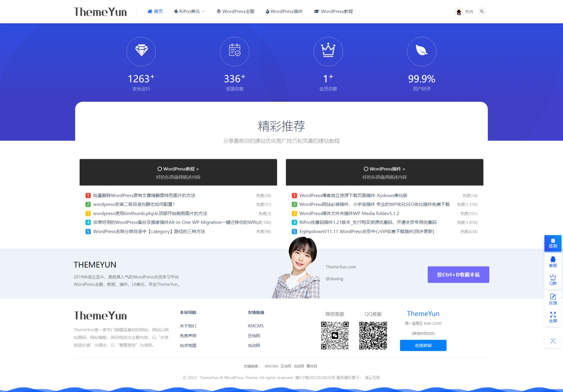563x392 pixels.
Task: Open the 关于我们 footer link
Action: coord(188,326)
